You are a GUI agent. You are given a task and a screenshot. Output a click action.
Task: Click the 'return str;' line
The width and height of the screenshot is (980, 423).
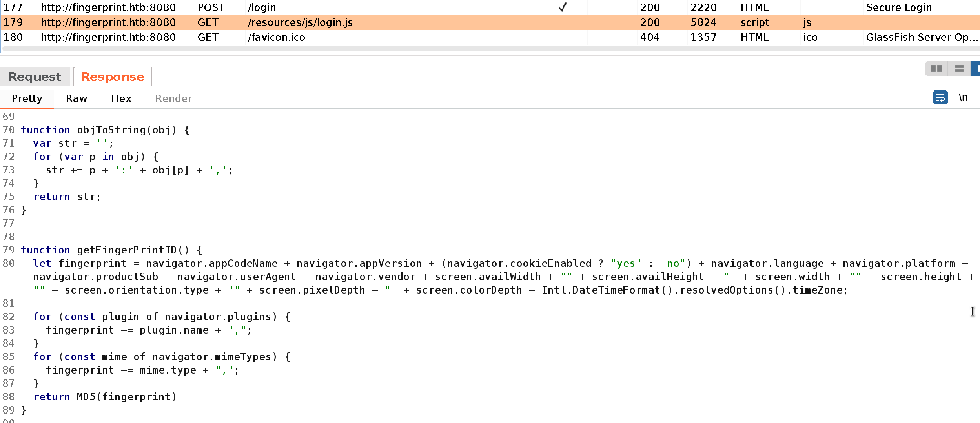tap(67, 197)
